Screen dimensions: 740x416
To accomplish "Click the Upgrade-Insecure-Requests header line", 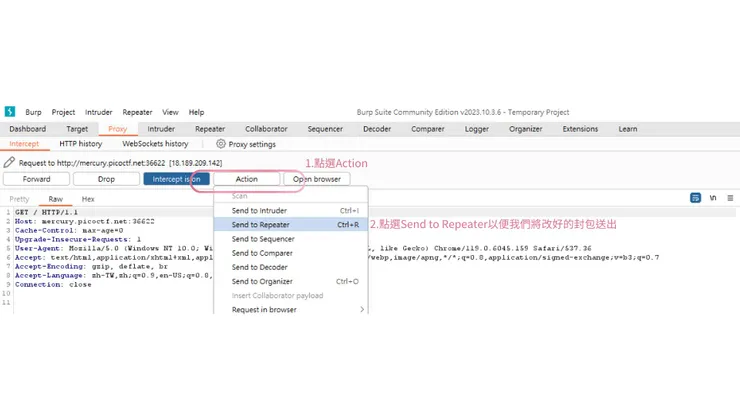I will pos(78,239).
